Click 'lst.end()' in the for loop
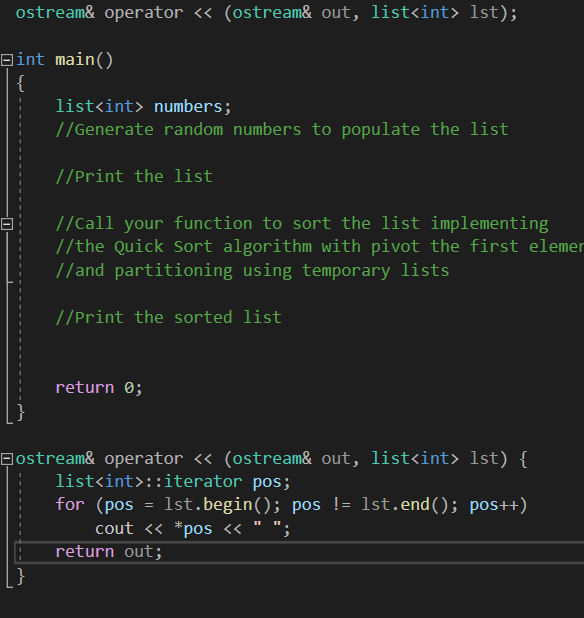 [x=405, y=505]
